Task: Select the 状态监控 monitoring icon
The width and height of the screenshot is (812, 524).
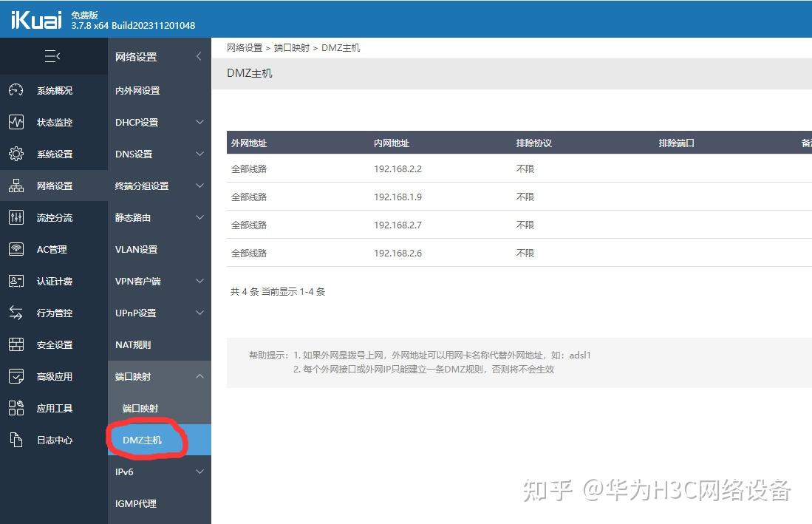Action: coord(16,122)
